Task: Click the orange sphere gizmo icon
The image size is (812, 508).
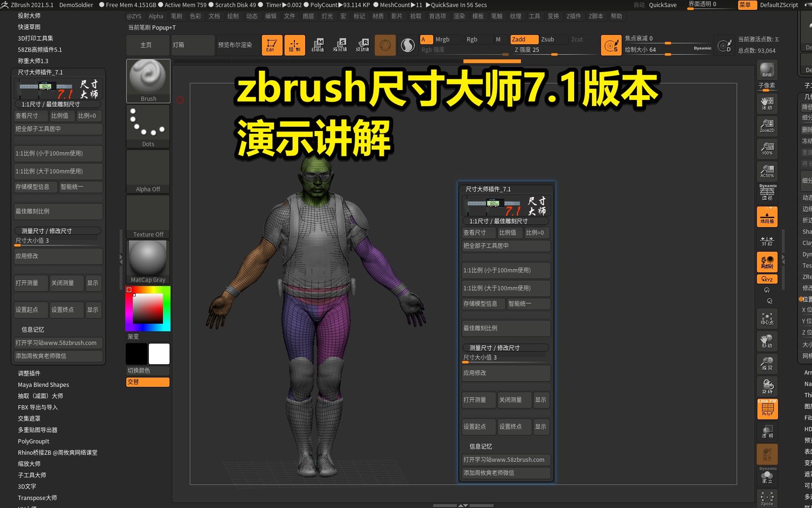Action: point(385,45)
